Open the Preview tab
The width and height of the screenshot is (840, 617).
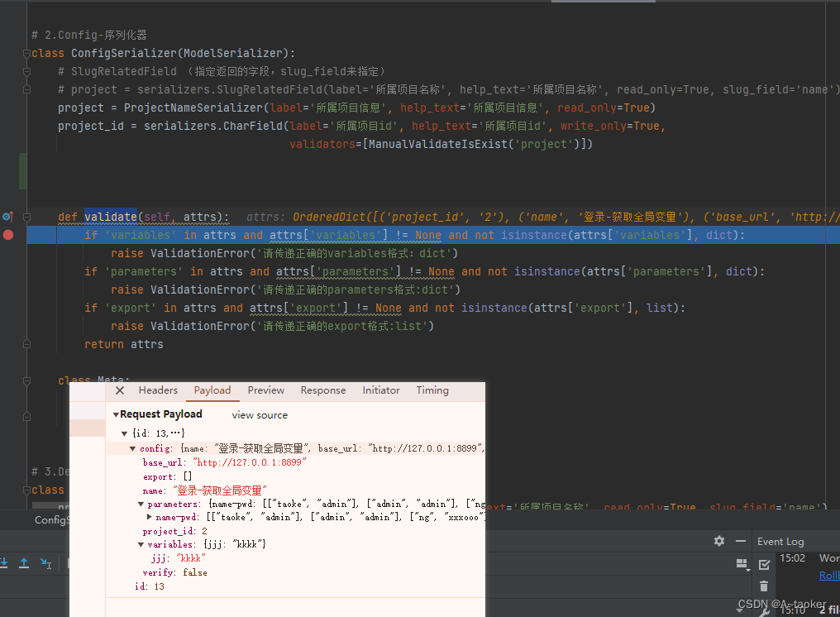[x=265, y=390]
